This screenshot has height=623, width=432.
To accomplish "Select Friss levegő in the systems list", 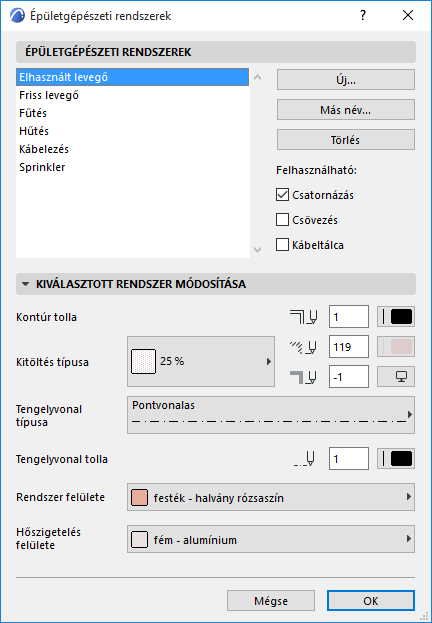I will (x=132, y=95).
